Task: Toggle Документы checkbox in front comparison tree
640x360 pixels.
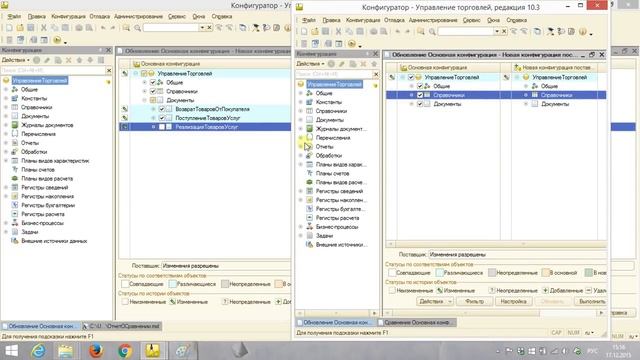Action: pyautogui.click(x=420, y=104)
